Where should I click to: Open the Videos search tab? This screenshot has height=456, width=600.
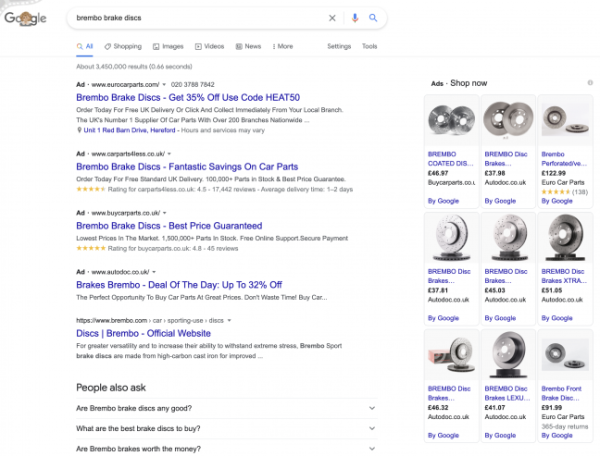click(x=210, y=46)
